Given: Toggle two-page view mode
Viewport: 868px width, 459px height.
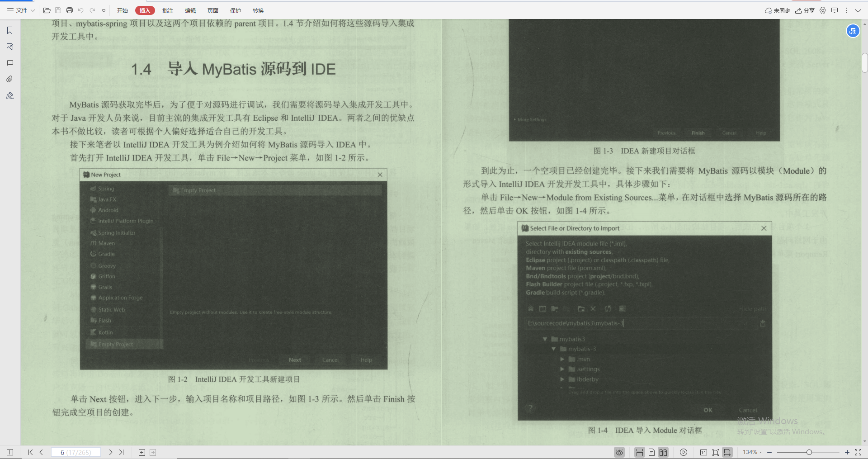Looking at the screenshot, I should (x=663, y=452).
